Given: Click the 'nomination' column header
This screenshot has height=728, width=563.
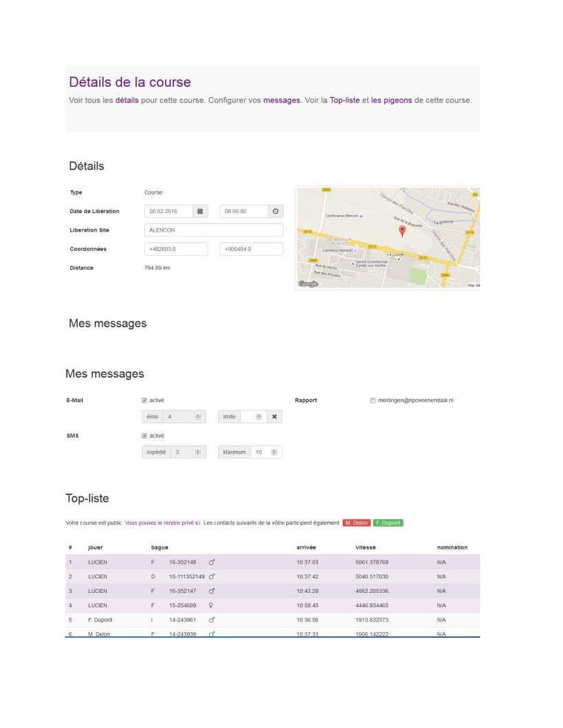Looking at the screenshot, I should coord(452,547).
